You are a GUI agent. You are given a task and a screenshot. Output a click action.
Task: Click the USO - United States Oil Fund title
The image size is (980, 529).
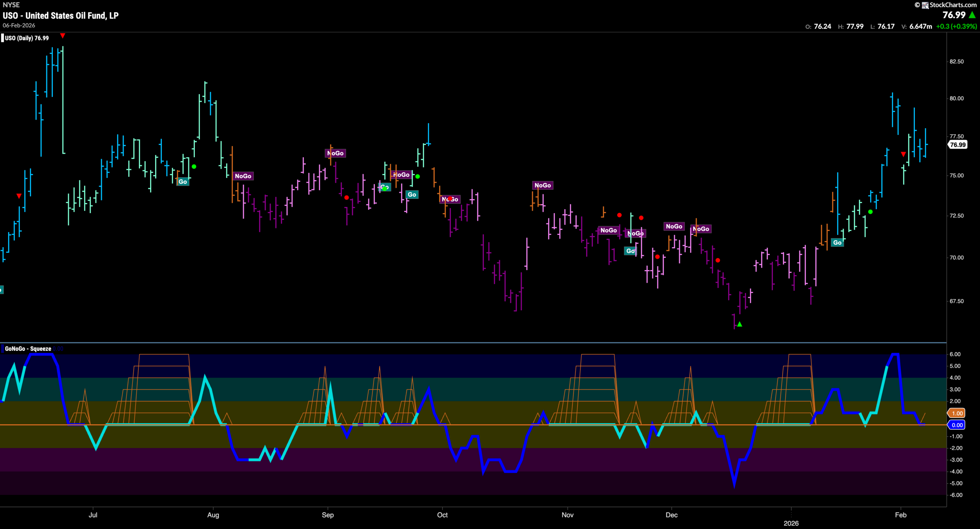60,16
